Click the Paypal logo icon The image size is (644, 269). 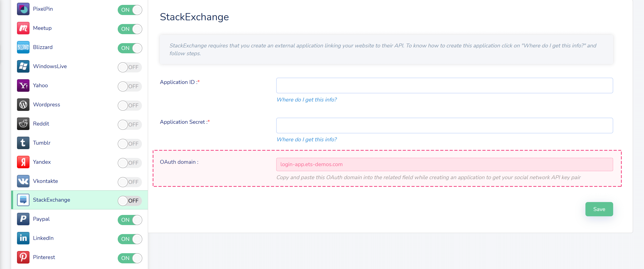pyautogui.click(x=23, y=219)
